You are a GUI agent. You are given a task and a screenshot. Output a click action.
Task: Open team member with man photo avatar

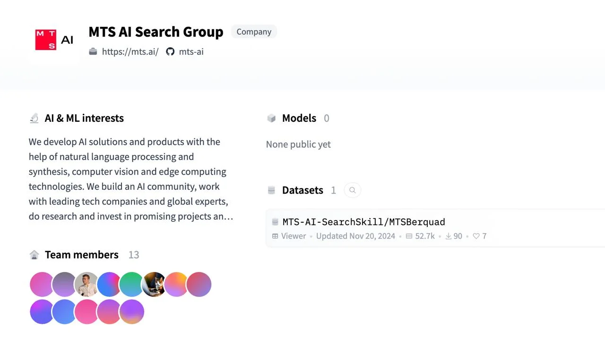tap(86, 284)
